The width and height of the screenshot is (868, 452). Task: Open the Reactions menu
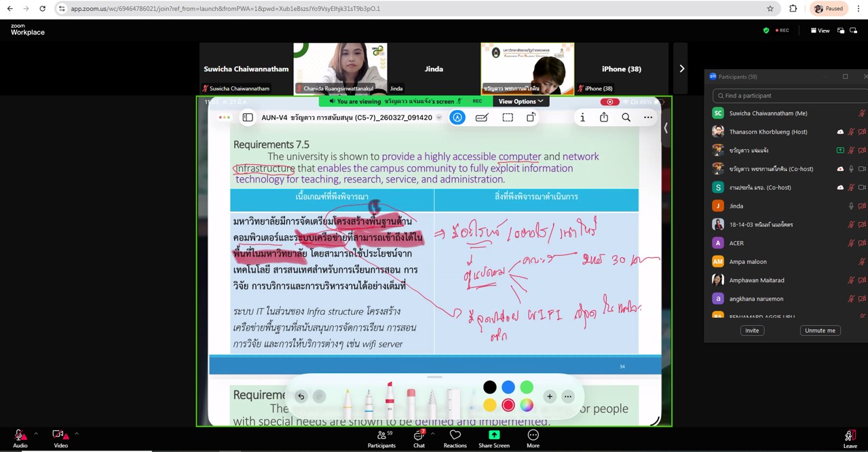coord(455,436)
